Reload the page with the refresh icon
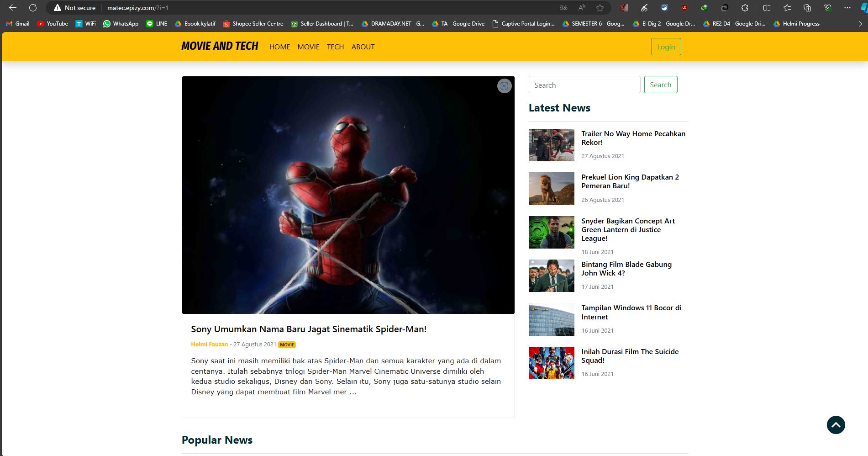Image resolution: width=868 pixels, height=456 pixels. [33, 8]
